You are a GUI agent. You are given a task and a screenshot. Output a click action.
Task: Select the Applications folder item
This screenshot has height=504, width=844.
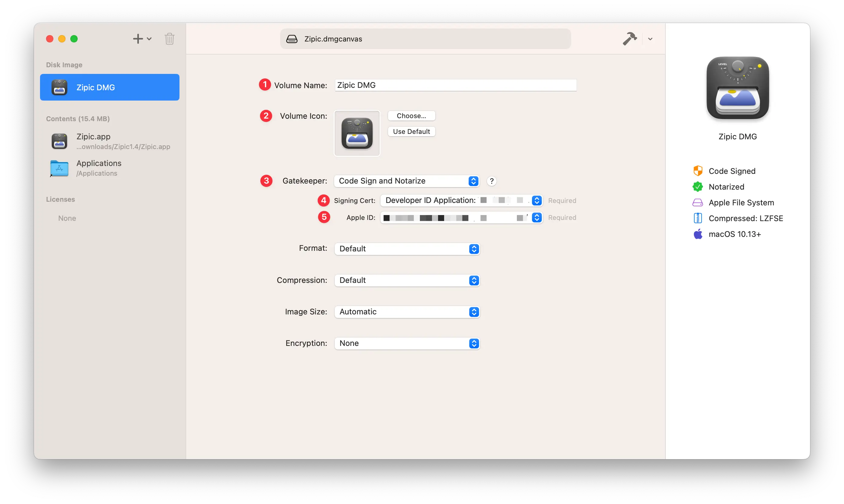tap(109, 168)
